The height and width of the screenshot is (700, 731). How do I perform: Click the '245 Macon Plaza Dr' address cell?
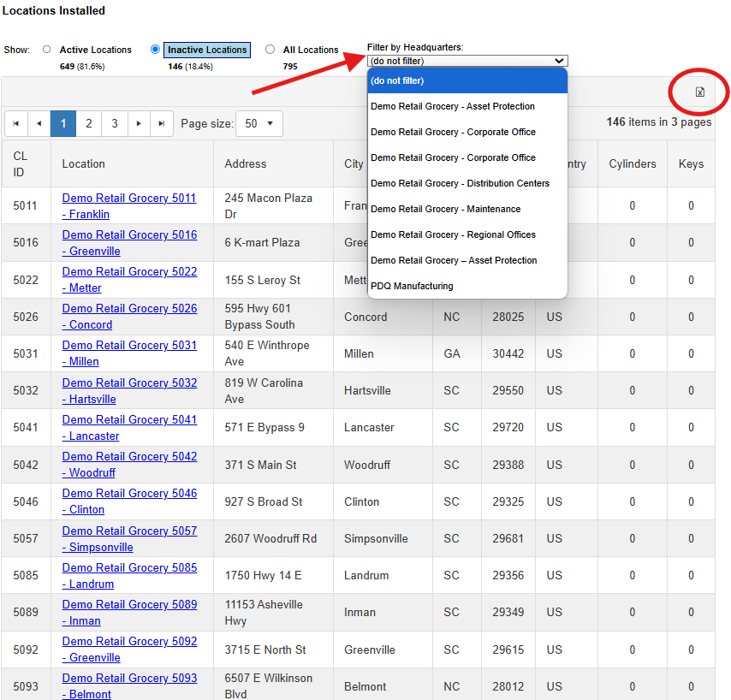(x=273, y=206)
